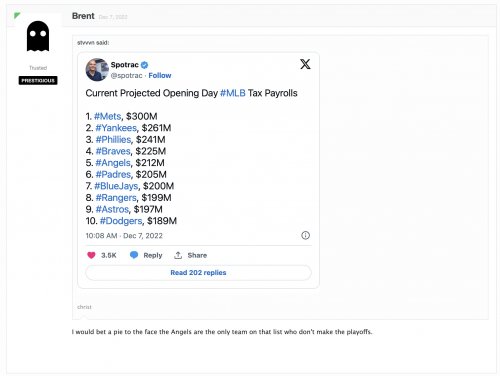Screen dimensions: 500x376
Task: Open the #Mets hashtag
Action: 107,116
